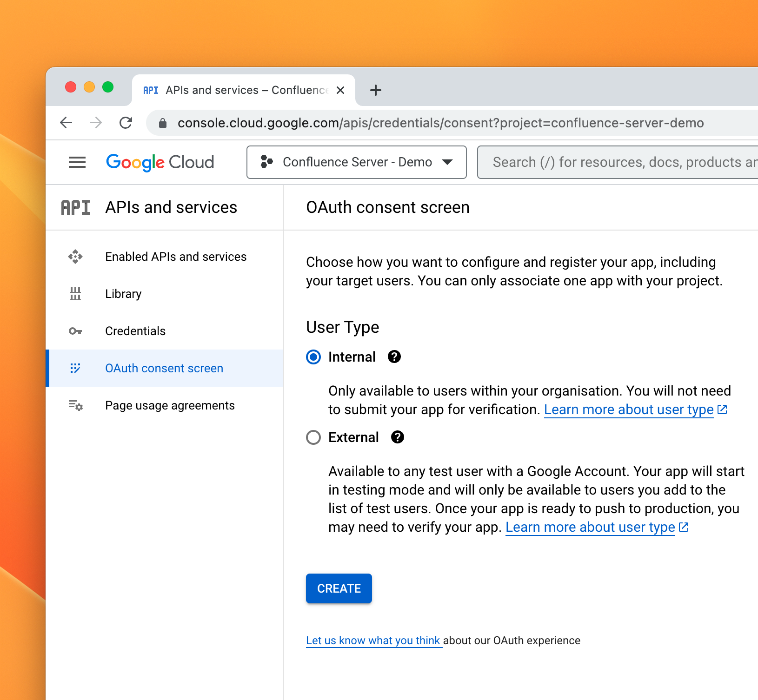Open the Confluence Server - Demo project selector
The image size is (758, 700).
357,162
